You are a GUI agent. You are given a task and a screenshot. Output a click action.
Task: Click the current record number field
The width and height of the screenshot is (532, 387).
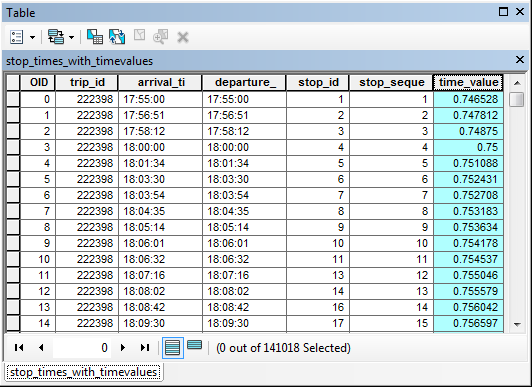pyautogui.click(x=82, y=348)
